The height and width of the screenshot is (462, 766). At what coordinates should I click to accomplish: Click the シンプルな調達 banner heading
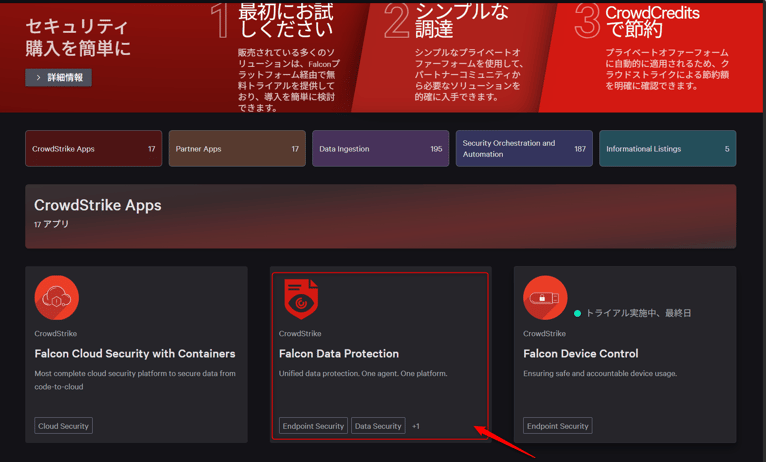[462, 21]
